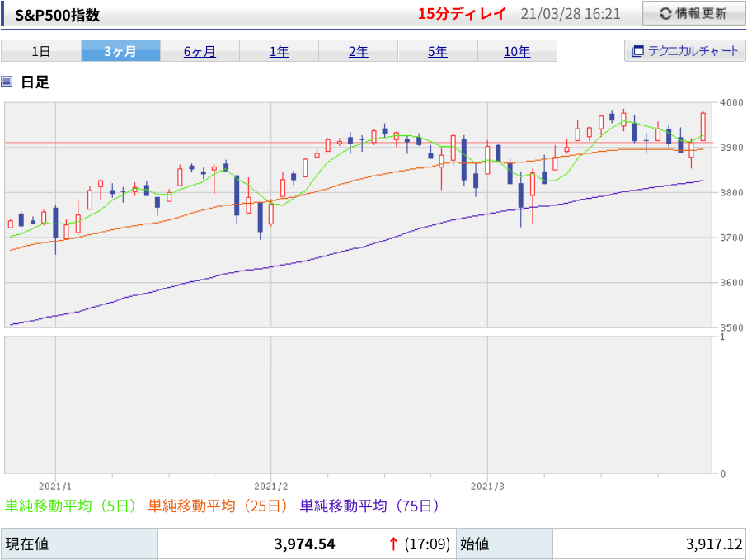
Task: Open the 10年 long-term chart tab
Action: (517, 51)
